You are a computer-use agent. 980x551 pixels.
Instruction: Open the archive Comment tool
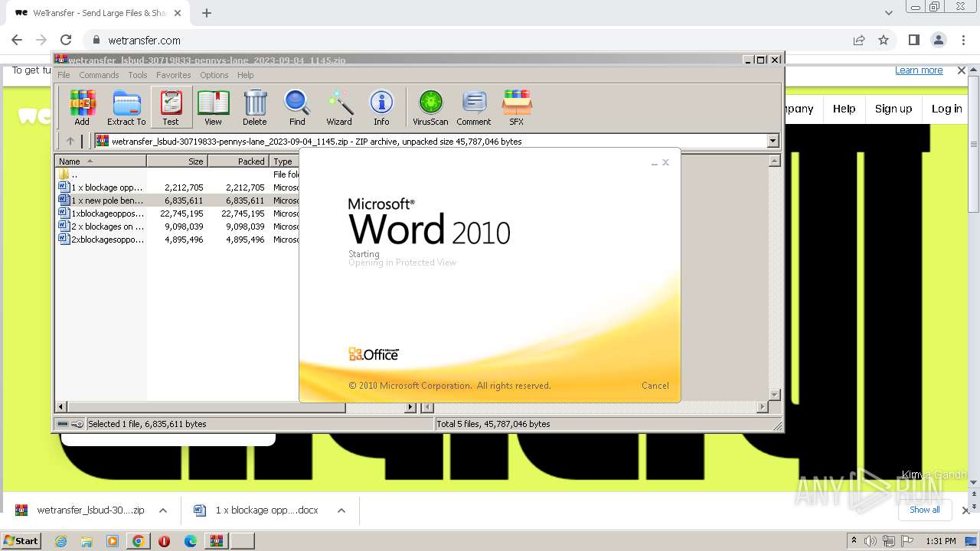pos(474,107)
